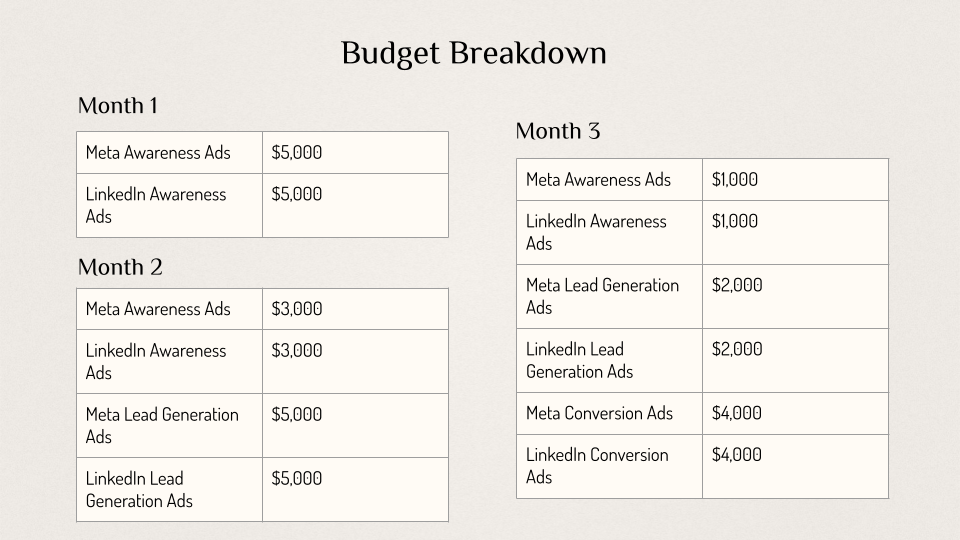Click Month 3 Meta Lead Generation Ads cell
Screen dimensions: 960x540
pyautogui.click(x=602, y=296)
